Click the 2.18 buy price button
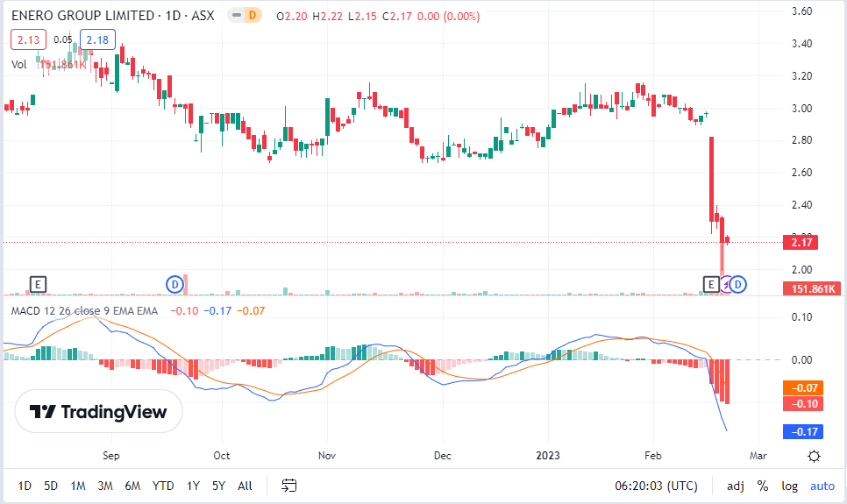This screenshot has width=847, height=504. point(97,39)
